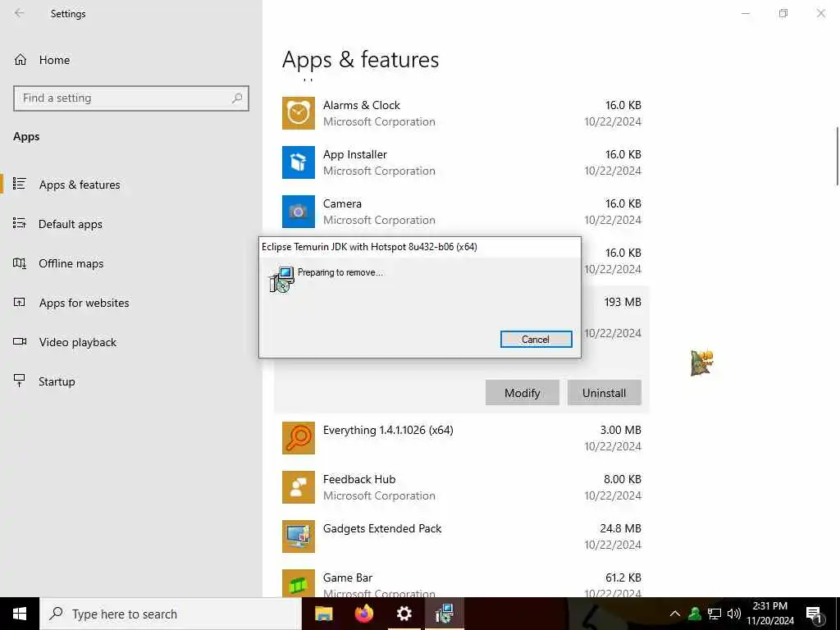This screenshot has height=630, width=840.
Task: Click the Settings gear on the taskbar
Action: (x=404, y=614)
